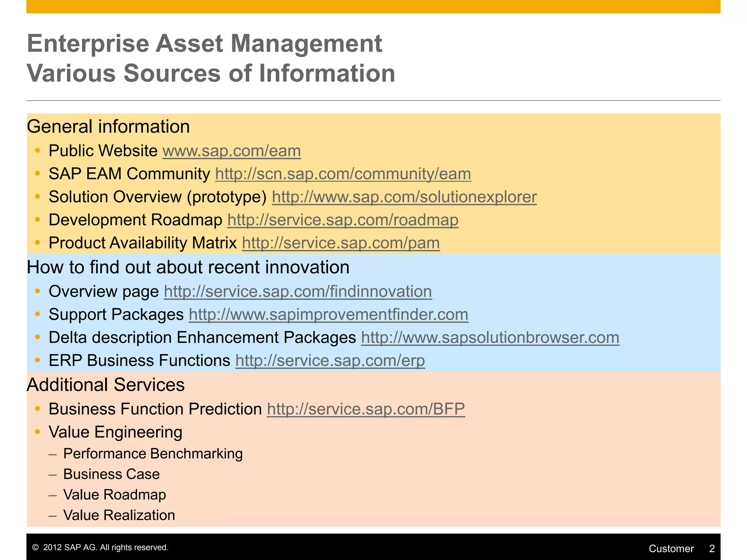Image resolution: width=747 pixels, height=560 pixels.
Task: Open the www.sapimprovementfinder.com link
Action: tap(329, 314)
